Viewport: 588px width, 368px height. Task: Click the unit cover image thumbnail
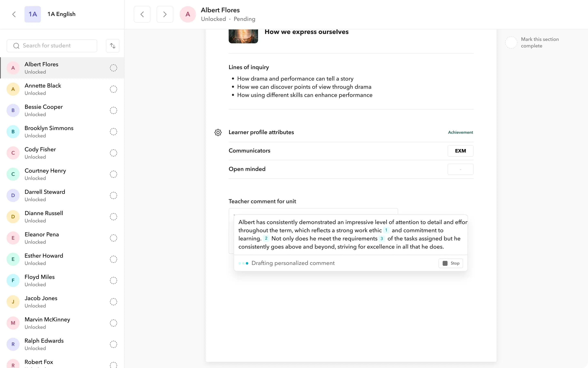tap(243, 36)
